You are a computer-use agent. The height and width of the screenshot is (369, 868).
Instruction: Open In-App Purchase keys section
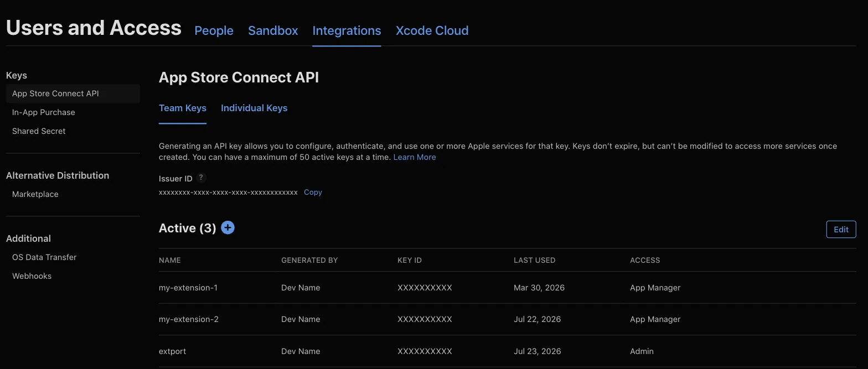coord(44,112)
